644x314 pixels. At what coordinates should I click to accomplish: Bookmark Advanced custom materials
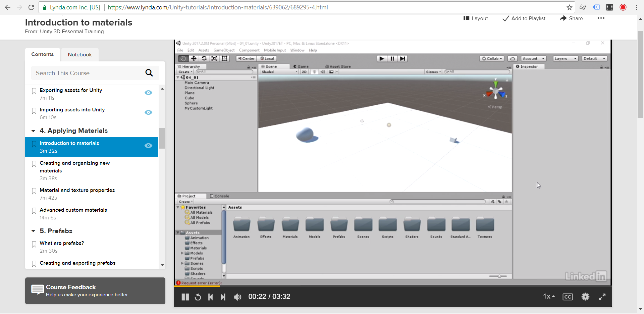34,211
